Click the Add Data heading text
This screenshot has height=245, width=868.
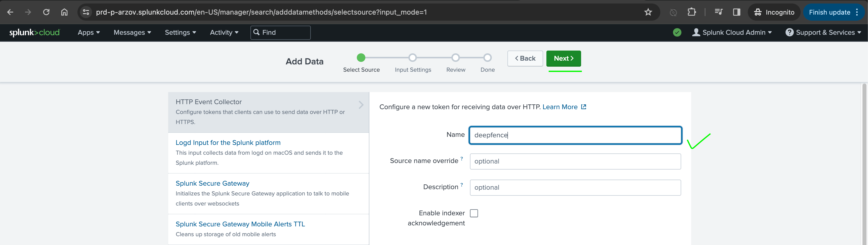coord(304,62)
